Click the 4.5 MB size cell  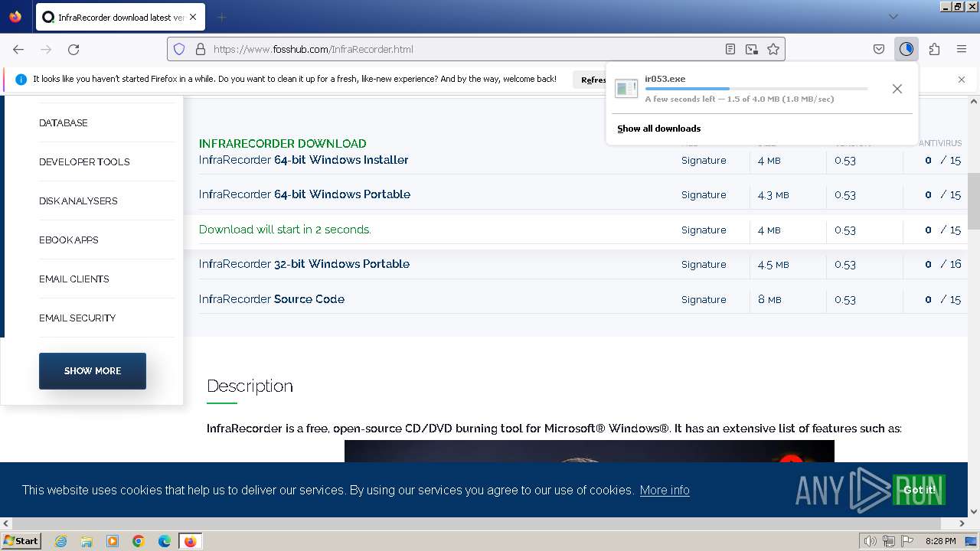point(773,265)
